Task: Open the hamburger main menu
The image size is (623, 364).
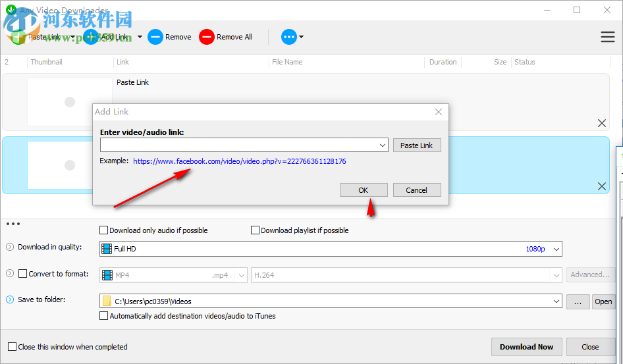Action: tap(607, 37)
